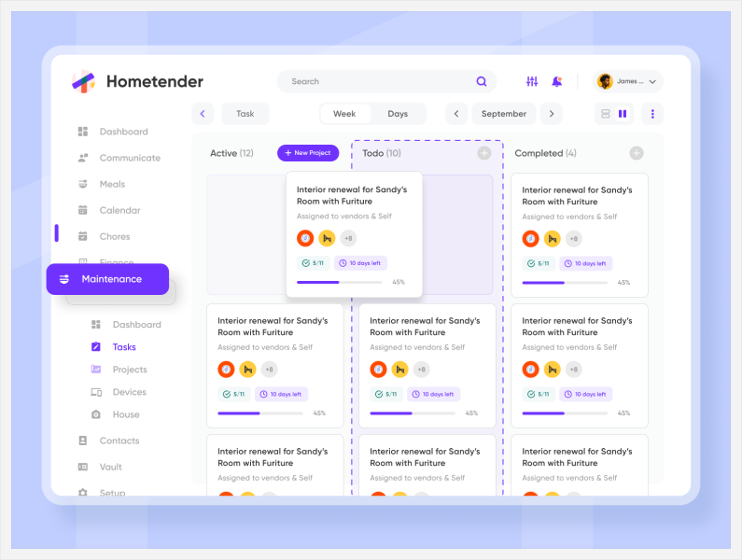Select the Week tab
Screen dimensions: 742x560
pos(344,114)
